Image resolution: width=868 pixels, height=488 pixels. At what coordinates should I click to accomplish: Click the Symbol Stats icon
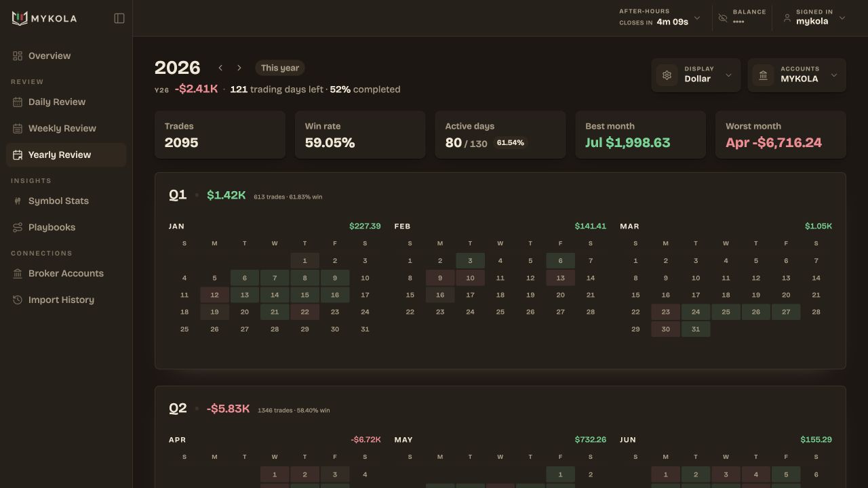pos(18,201)
